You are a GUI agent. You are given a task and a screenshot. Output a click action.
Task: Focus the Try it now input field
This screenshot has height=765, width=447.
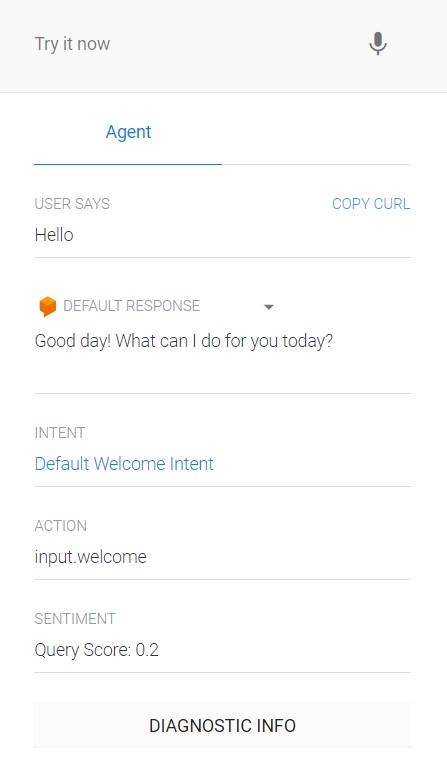tap(195, 44)
